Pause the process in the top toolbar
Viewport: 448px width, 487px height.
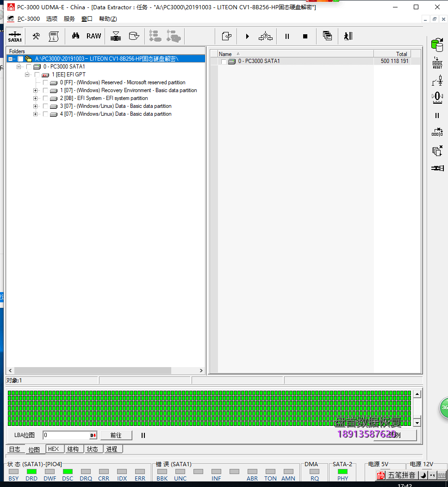(x=287, y=36)
